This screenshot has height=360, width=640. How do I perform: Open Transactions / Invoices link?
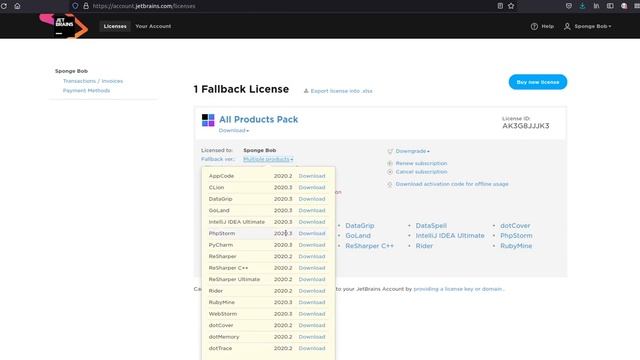(x=93, y=81)
